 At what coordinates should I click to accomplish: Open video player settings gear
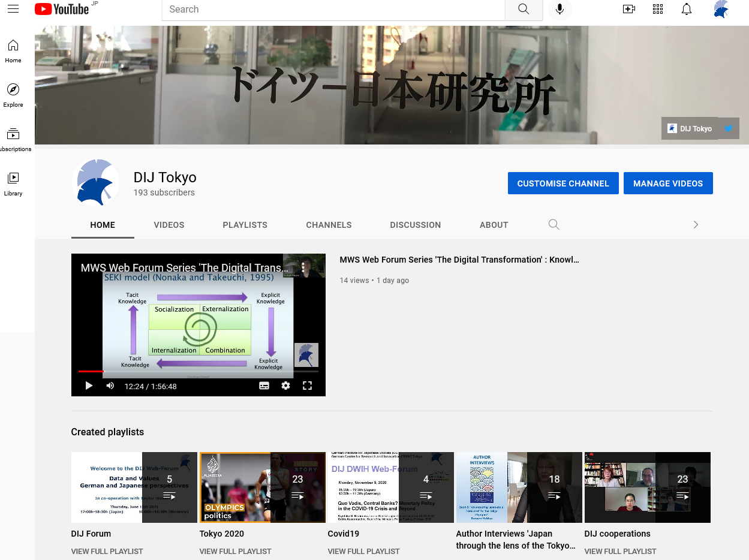point(286,386)
